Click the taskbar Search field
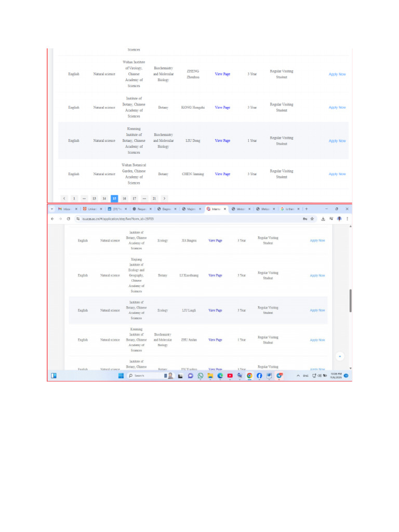Screen dimensions: 399x532 (144, 376)
